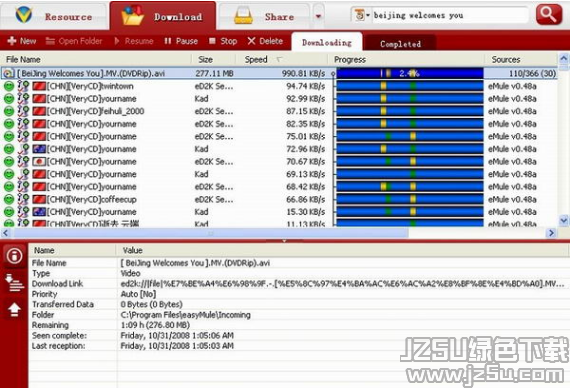Click the red magnifier search button

(549, 15)
